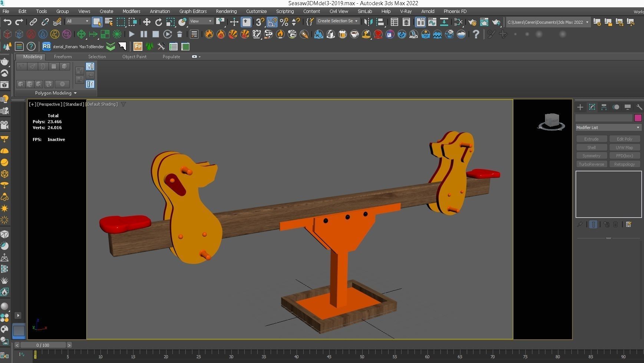Open the selection filter All dropdown
644x363 pixels.
tap(78, 21)
